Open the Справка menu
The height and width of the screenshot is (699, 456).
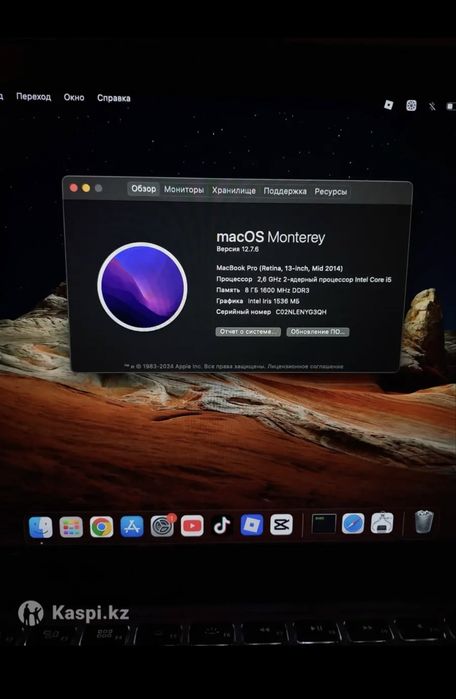pyautogui.click(x=114, y=98)
